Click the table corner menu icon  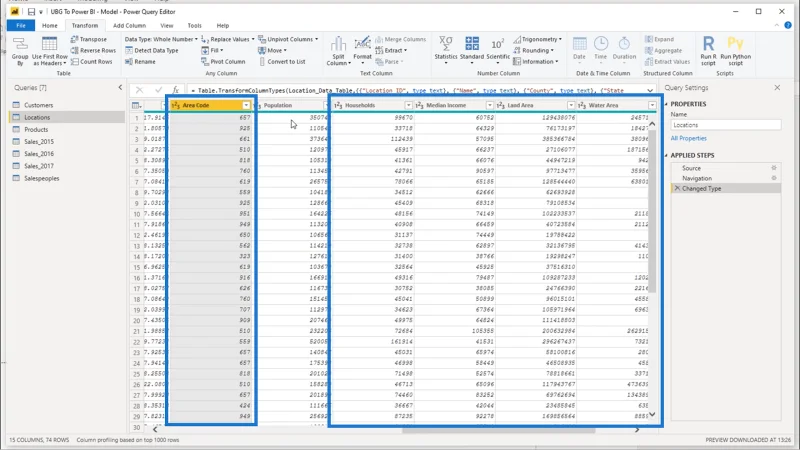(x=136, y=106)
